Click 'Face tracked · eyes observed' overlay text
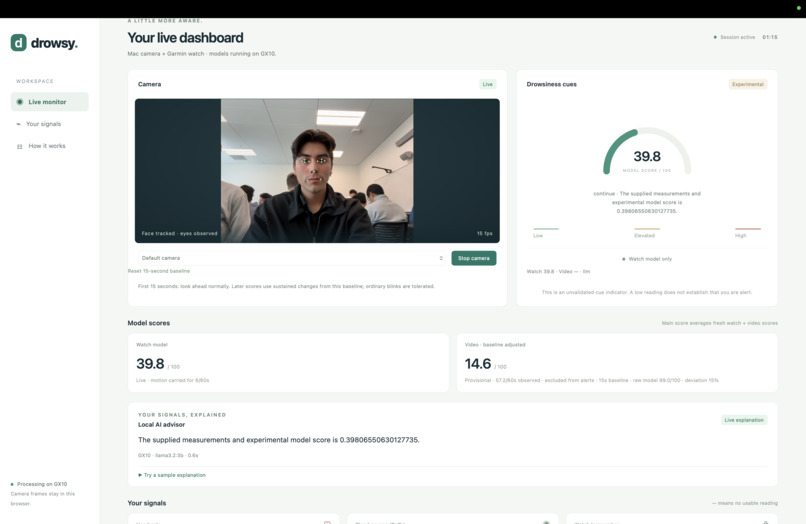 click(x=179, y=233)
